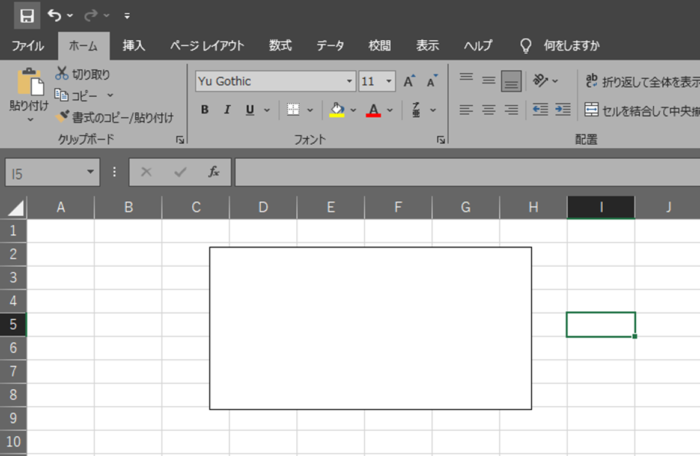
Task: Toggle bottom vertical alignment button
Action: tap(511, 80)
